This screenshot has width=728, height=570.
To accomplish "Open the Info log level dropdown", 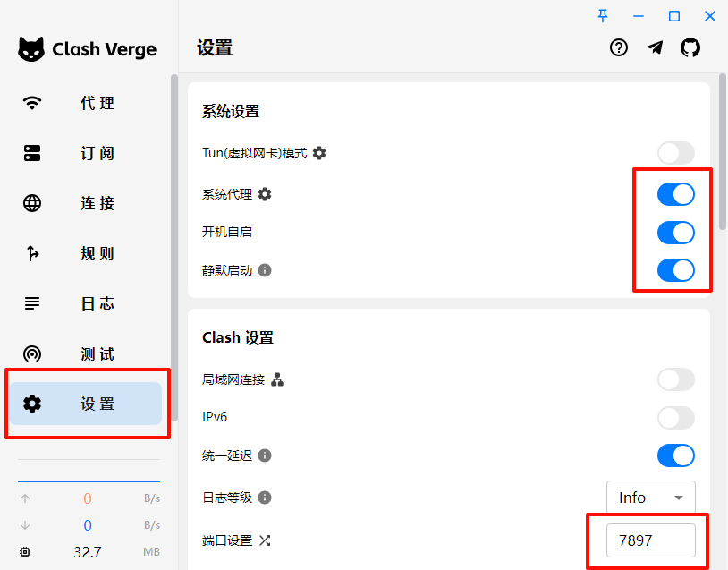I will point(650,498).
